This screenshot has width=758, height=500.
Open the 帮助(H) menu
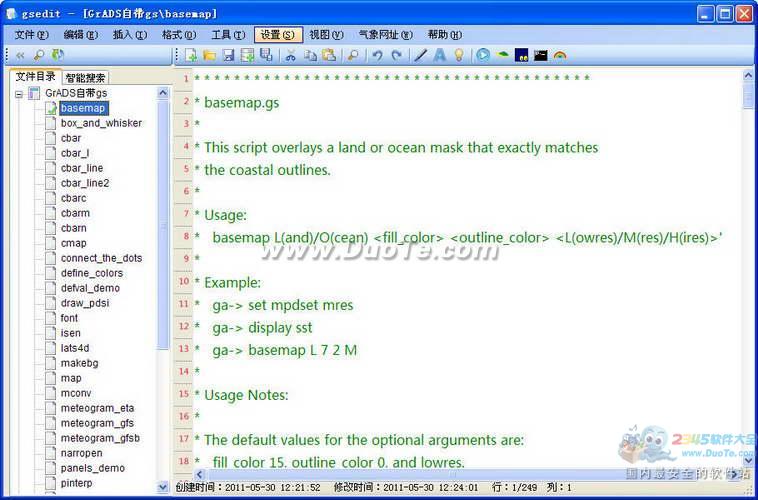click(445, 35)
